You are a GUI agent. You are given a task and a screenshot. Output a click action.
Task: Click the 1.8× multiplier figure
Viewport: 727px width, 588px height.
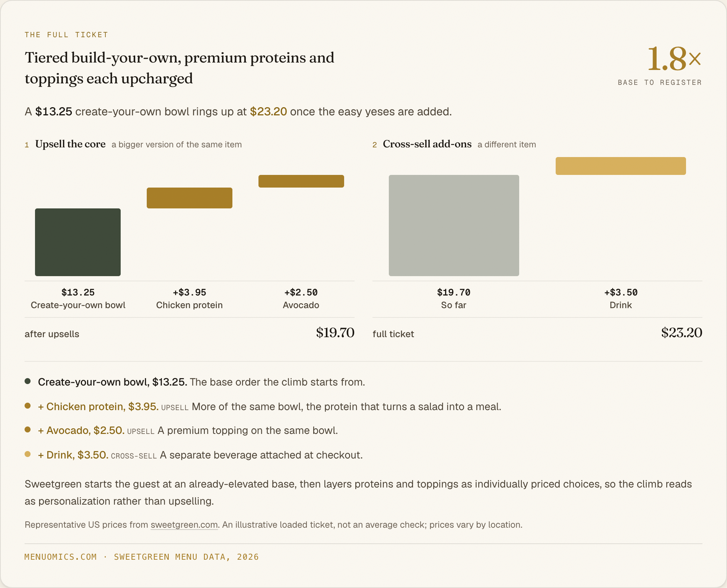click(x=674, y=59)
